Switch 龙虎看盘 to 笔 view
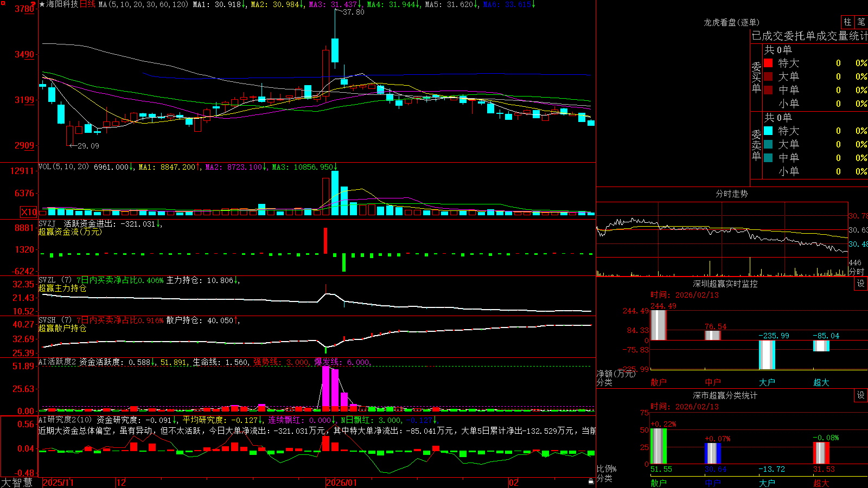Screen dimensions: 868x488 [861, 22]
